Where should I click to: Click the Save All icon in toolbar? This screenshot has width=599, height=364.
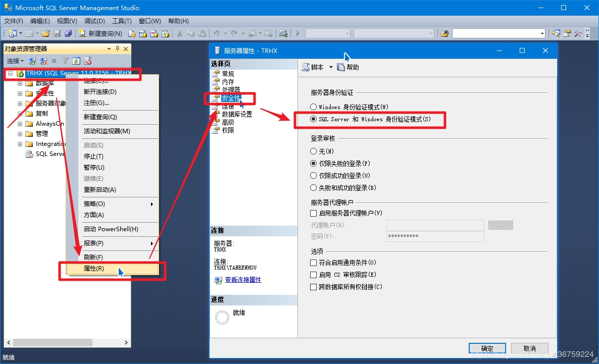point(68,34)
